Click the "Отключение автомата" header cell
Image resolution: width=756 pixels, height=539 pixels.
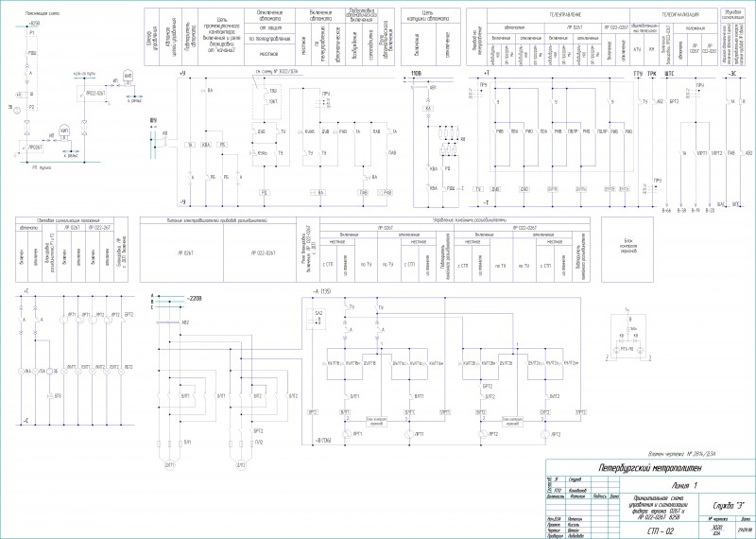(269, 15)
